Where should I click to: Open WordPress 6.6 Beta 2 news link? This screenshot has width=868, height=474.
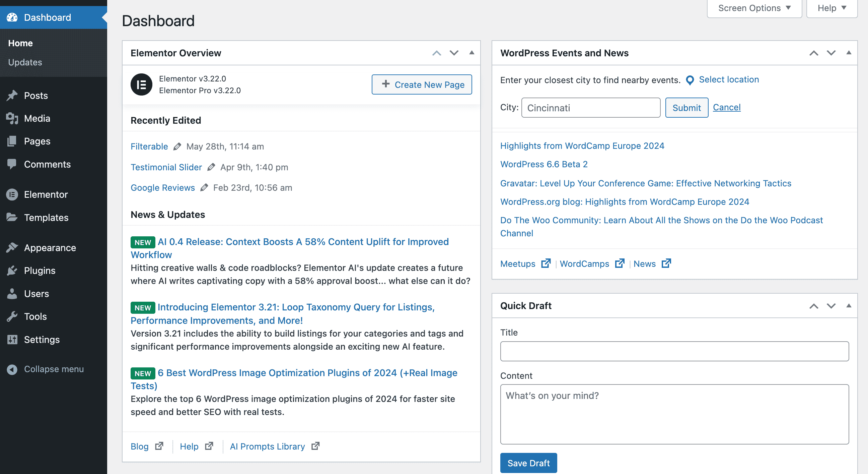[544, 164]
